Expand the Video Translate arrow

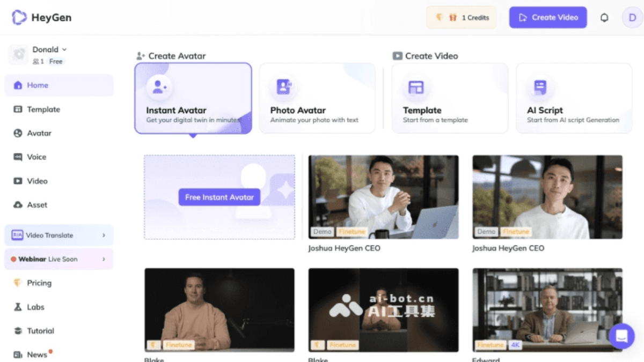click(104, 235)
